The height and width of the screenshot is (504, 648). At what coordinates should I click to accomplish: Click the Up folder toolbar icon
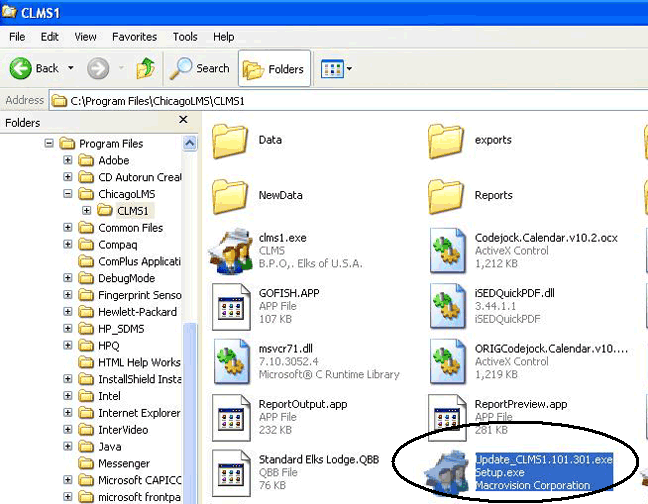[x=146, y=69]
